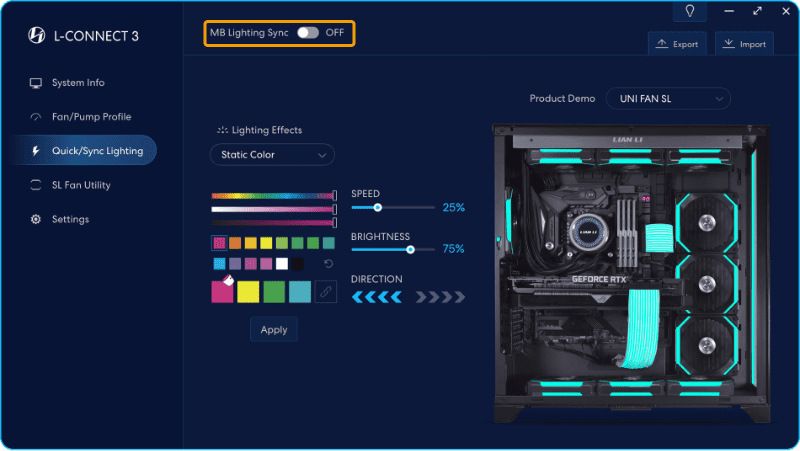This screenshot has width=800, height=451.
Task: Click the rainbow hue slider bar
Action: tap(272, 196)
